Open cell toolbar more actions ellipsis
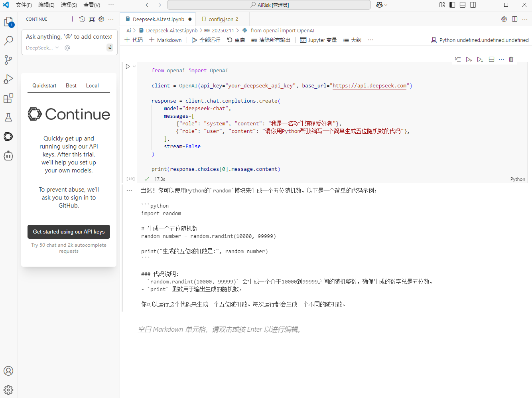Viewport: 532px width, 398px height. coord(501,59)
